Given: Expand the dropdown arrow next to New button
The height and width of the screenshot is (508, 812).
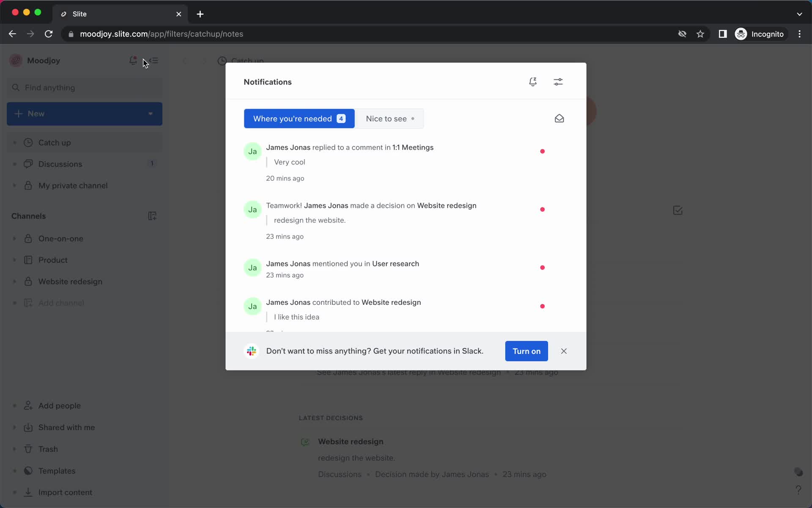Looking at the screenshot, I should pyautogui.click(x=150, y=113).
